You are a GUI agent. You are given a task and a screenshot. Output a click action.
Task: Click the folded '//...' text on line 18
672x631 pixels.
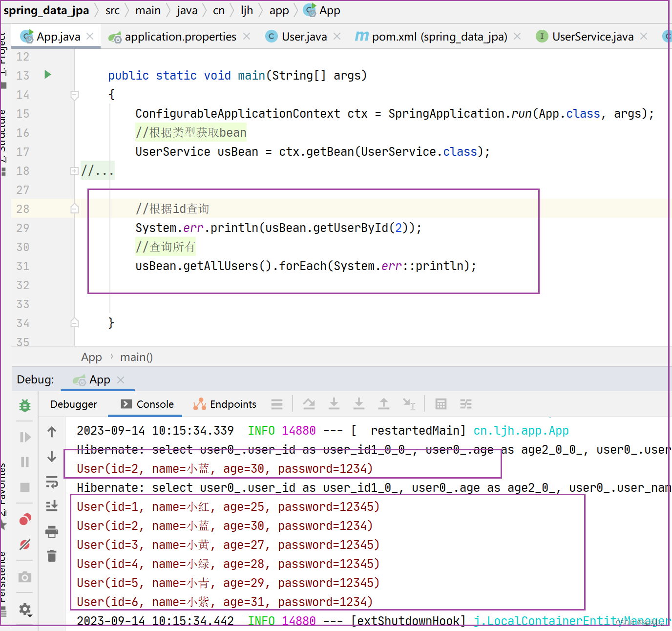click(x=97, y=171)
